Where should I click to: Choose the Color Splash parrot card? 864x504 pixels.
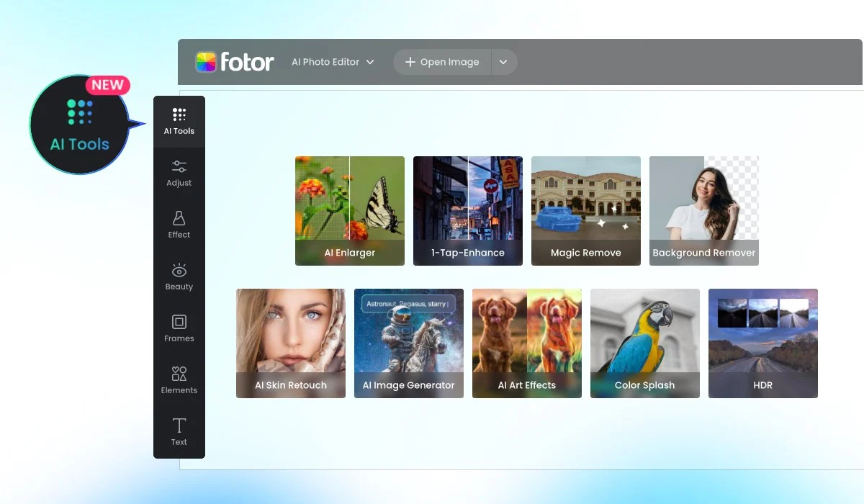pyautogui.click(x=645, y=343)
